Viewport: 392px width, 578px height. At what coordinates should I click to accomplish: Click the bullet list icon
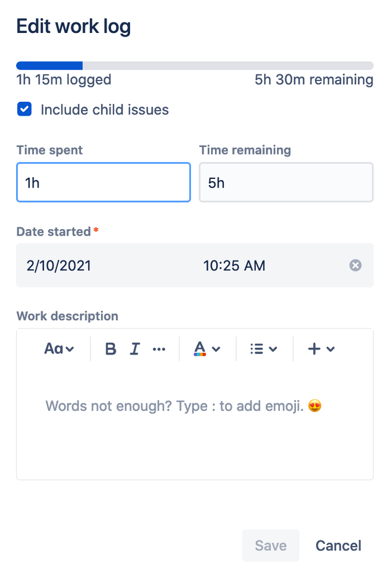pyautogui.click(x=257, y=349)
